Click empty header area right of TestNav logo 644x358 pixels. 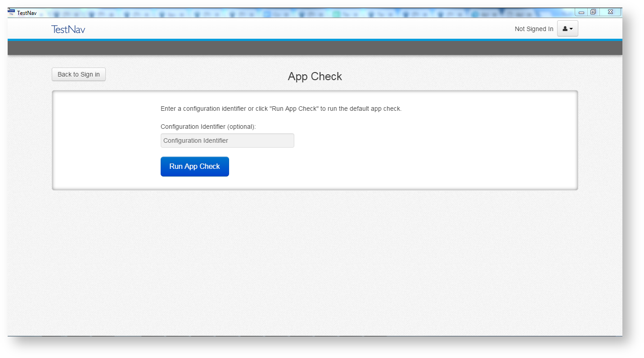click(293, 29)
